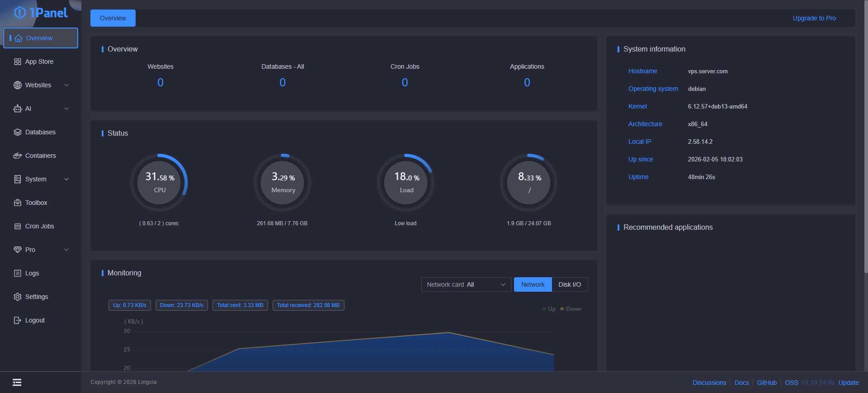868x393 pixels.
Task: Click the Upgrade to Pro link
Action: point(814,18)
